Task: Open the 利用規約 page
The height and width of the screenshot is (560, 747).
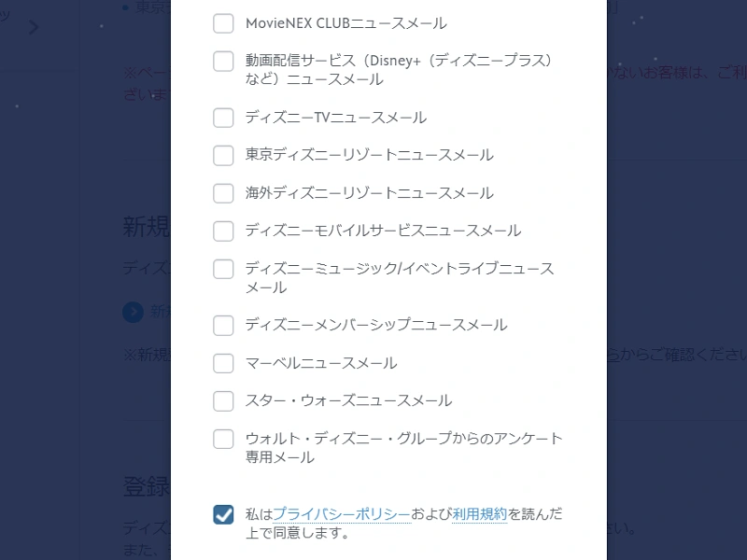Action: (x=479, y=514)
